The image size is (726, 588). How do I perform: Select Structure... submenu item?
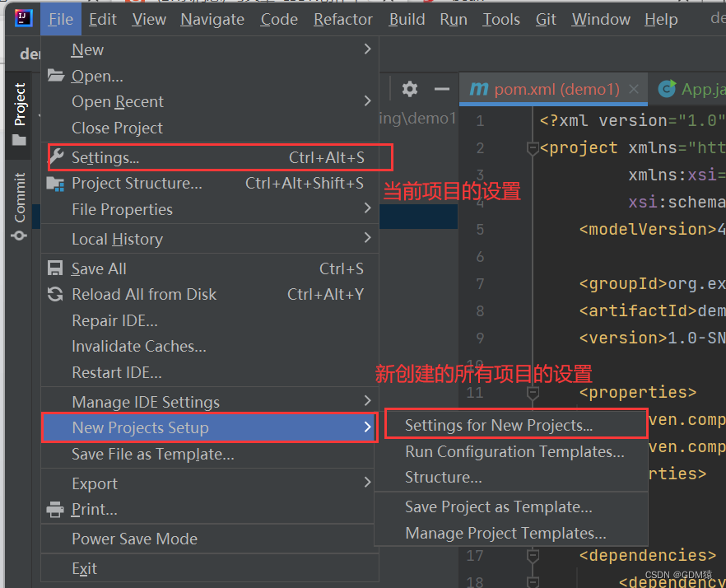pyautogui.click(x=511, y=478)
